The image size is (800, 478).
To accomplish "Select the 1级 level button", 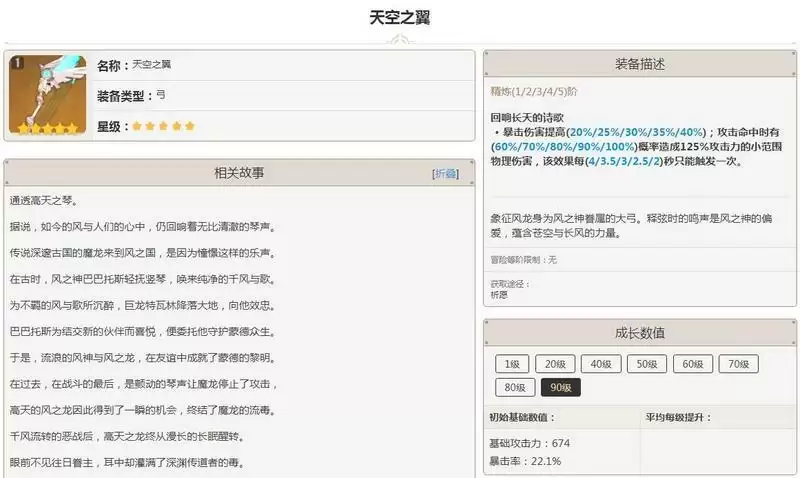I will point(510,364).
